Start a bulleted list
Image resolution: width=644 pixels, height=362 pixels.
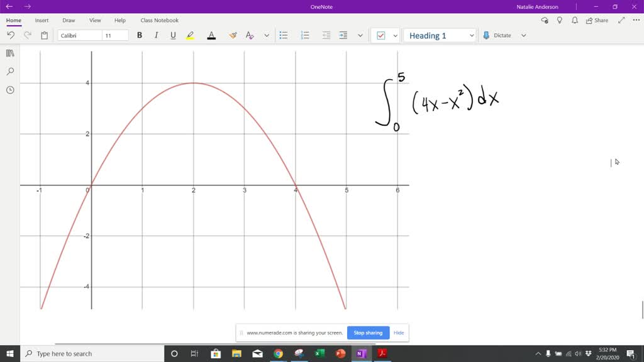point(283,35)
